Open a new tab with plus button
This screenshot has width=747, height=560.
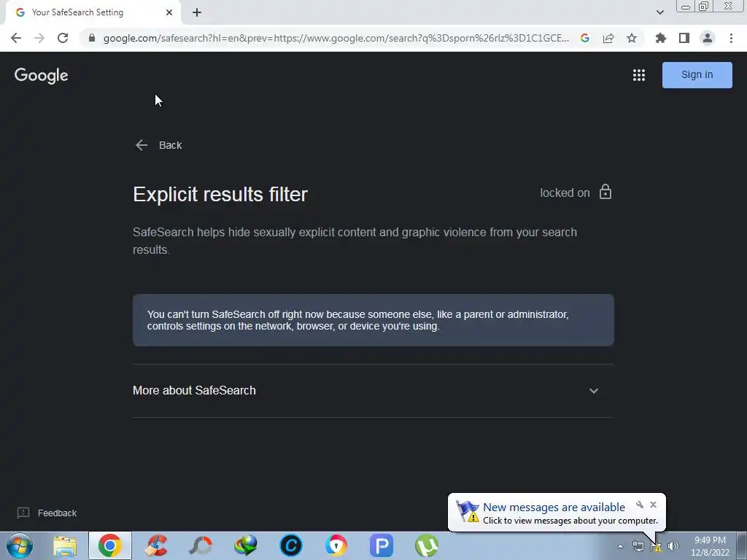pyautogui.click(x=197, y=12)
